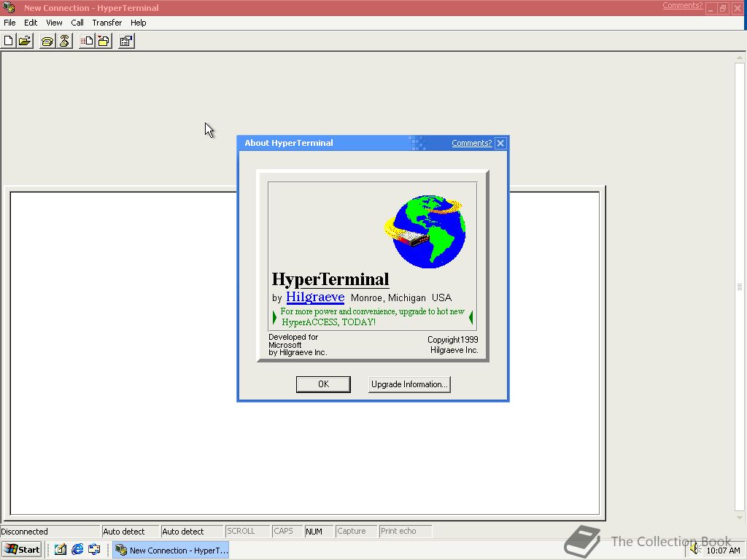747x560 pixels.
Task: Click New Connection HyperTerminal taskbar button
Action: [171, 550]
